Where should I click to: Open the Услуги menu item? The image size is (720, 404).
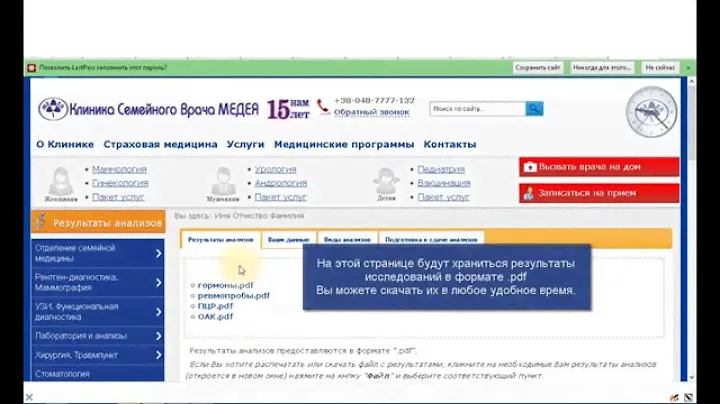[x=245, y=144]
